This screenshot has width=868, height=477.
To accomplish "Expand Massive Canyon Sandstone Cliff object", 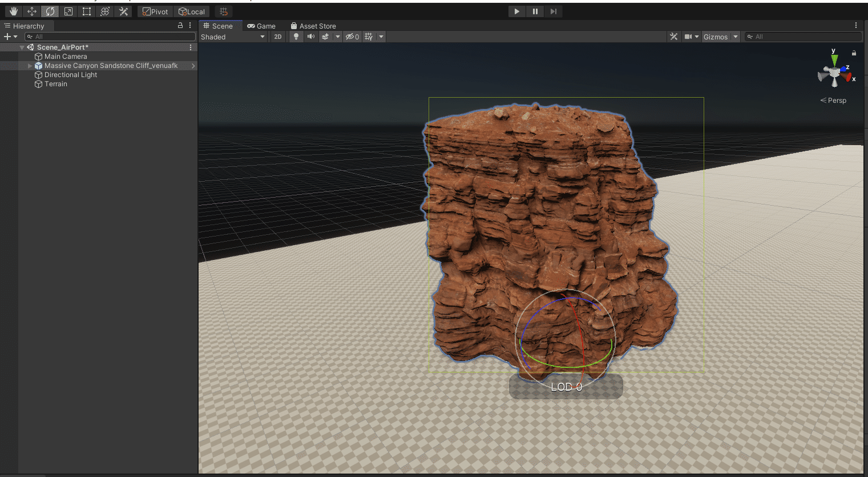I will click(x=30, y=66).
